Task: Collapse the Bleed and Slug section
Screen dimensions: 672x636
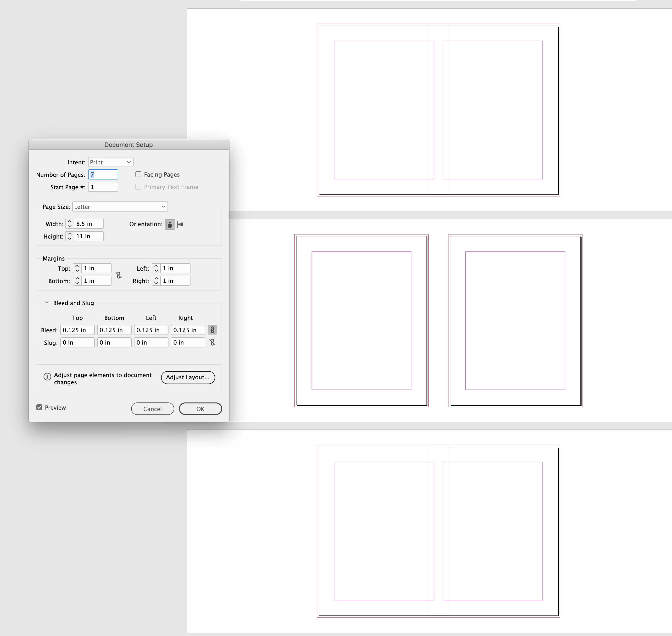Action: click(47, 303)
